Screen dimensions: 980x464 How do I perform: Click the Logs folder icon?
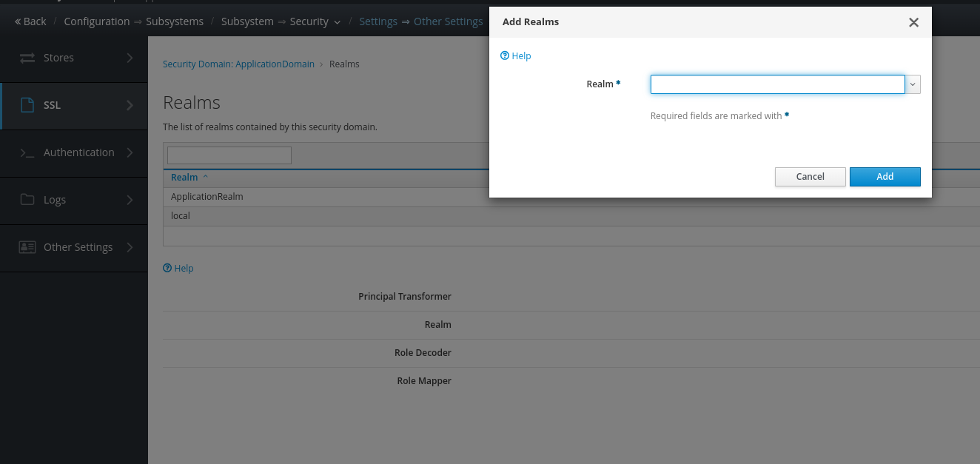[27, 200]
